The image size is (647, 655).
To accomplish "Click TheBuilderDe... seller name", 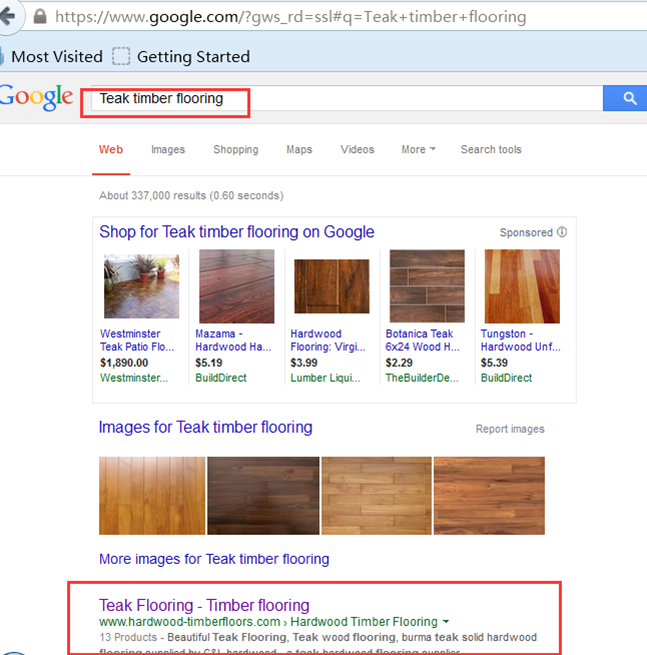I will point(422,378).
